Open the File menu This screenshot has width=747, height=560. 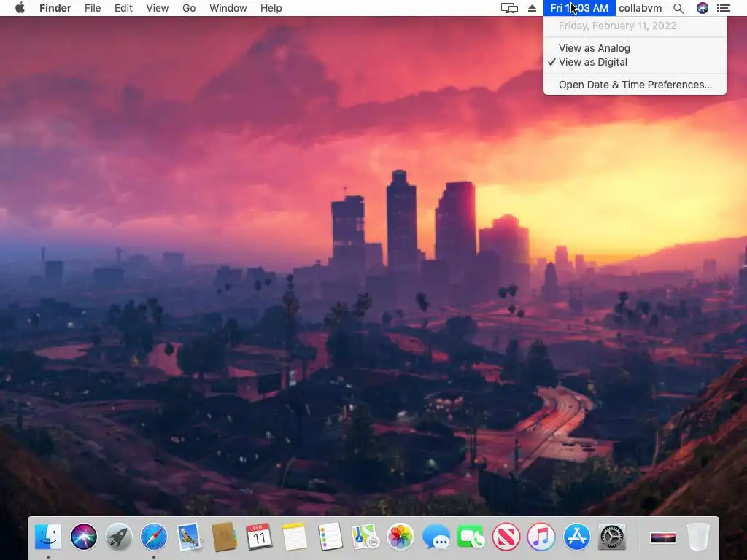tap(93, 8)
